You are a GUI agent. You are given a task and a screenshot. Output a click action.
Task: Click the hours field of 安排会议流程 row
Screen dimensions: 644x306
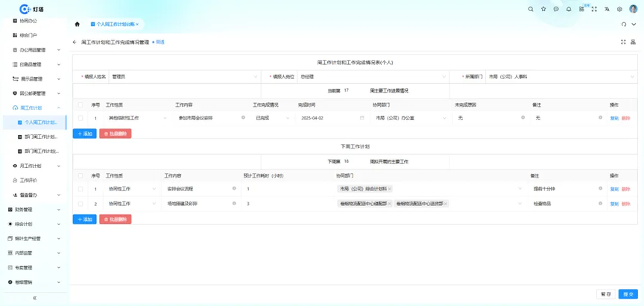(287, 189)
